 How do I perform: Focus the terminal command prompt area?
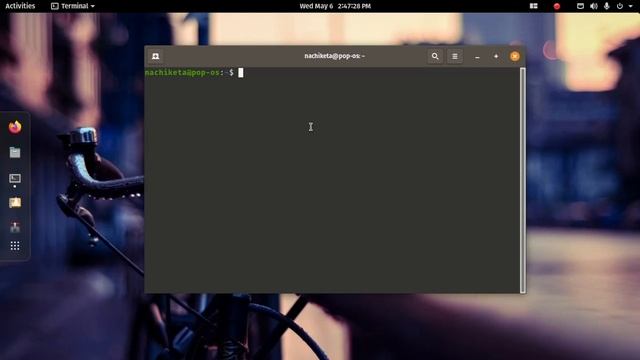pos(332,180)
